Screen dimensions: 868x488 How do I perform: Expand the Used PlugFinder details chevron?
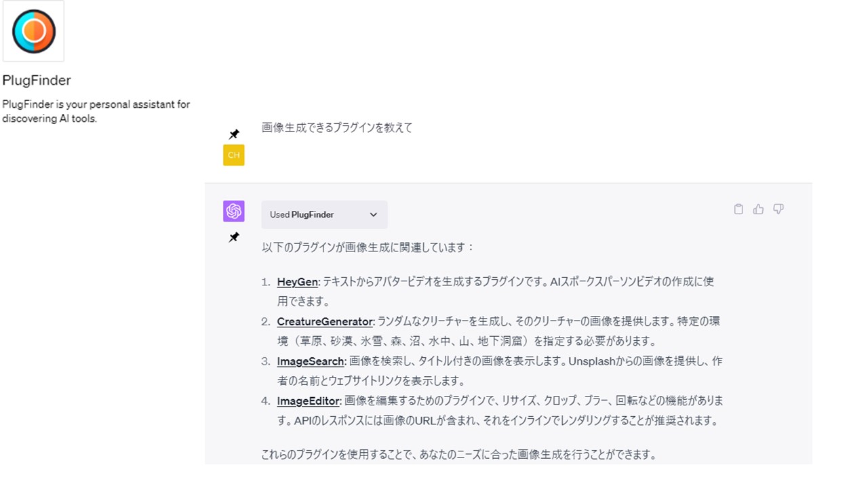[x=373, y=215]
